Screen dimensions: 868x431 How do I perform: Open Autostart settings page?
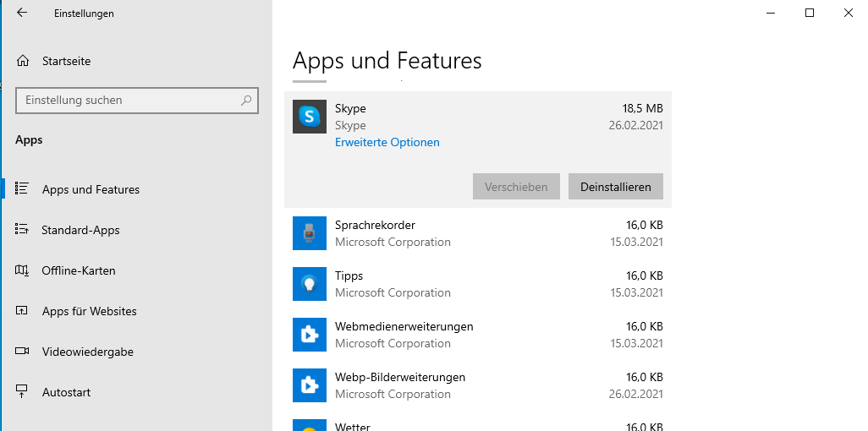point(66,392)
